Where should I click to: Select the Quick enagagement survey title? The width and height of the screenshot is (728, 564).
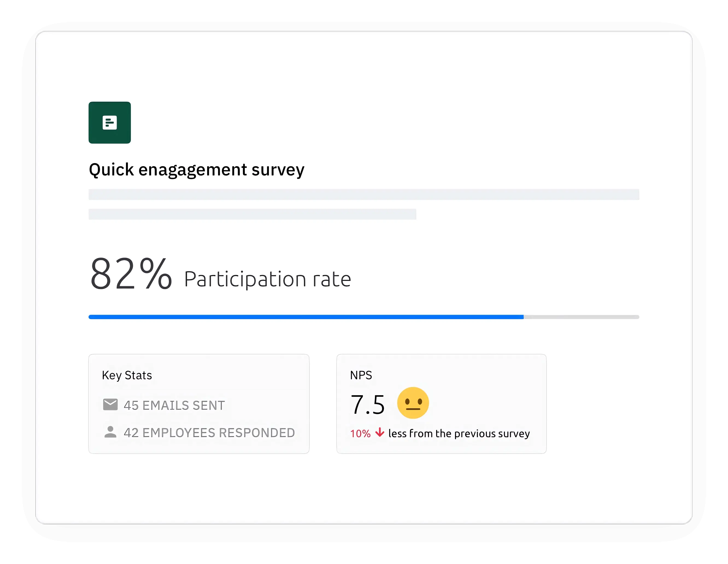(x=196, y=170)
